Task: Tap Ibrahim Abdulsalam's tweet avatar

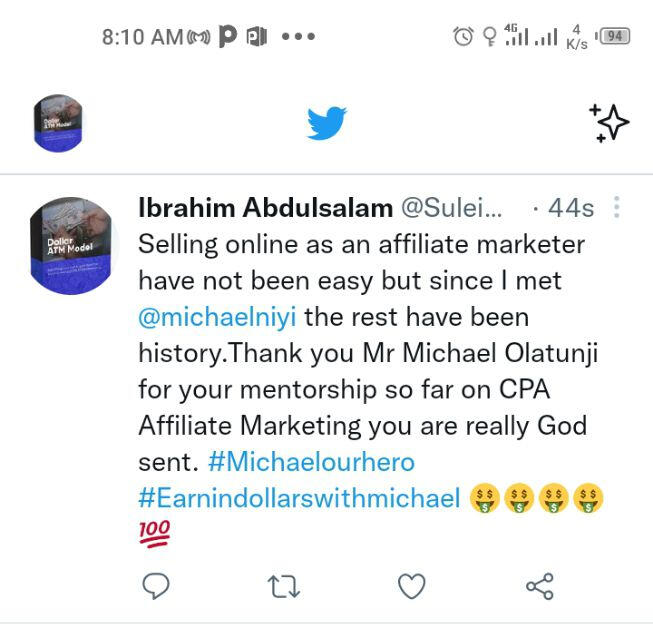Action: (74, 245)
